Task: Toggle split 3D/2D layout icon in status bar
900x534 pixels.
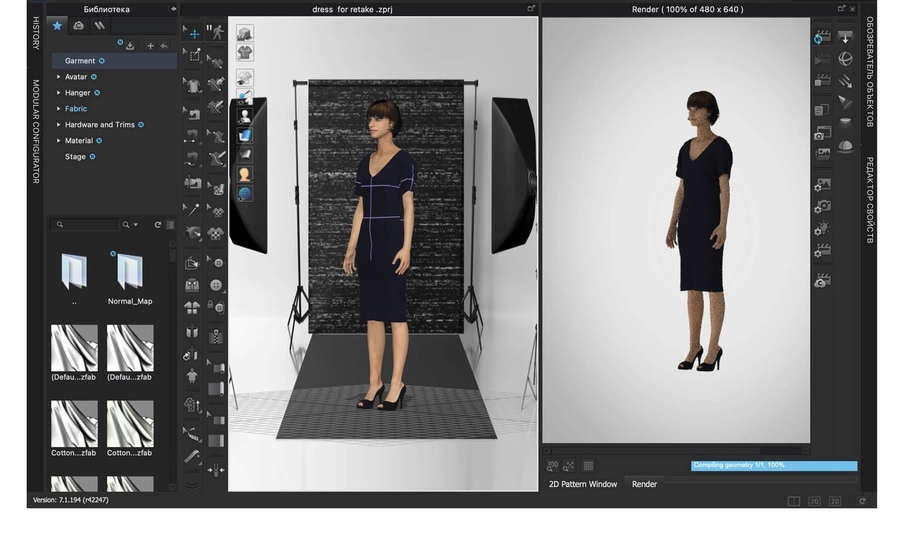Action: [x=794, y=501]
